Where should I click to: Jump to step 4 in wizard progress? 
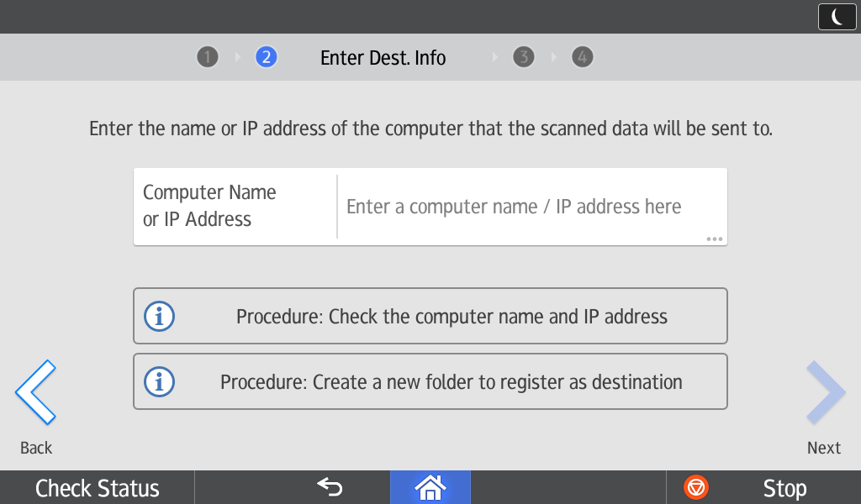click(582, 57)
